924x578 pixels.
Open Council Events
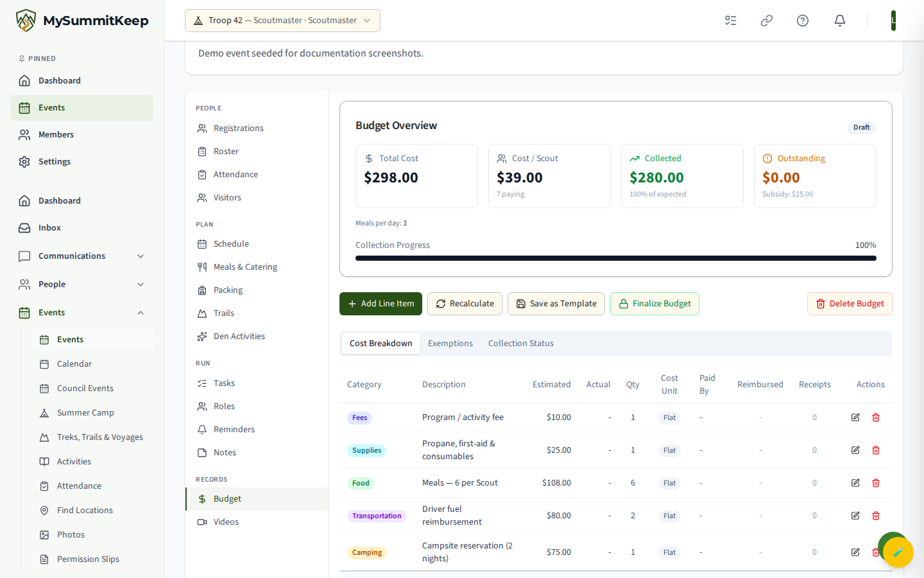coord(92,389)
